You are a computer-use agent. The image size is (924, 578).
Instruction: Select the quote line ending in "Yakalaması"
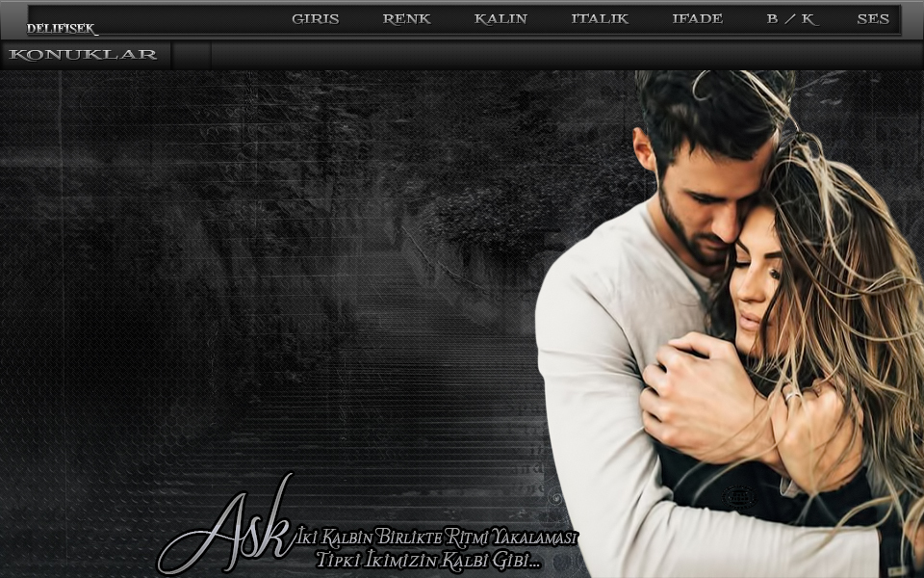pyautogui.click(x=438, y=537)
